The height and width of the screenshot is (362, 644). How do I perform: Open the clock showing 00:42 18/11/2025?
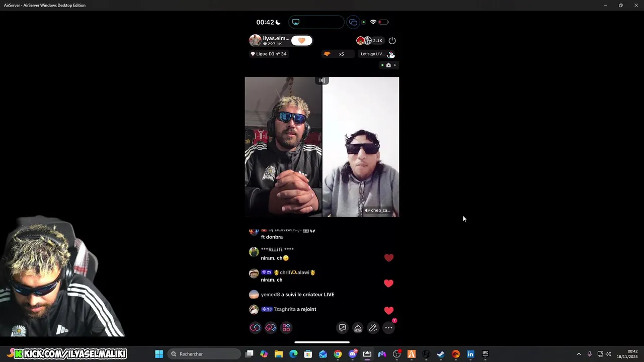628,354
